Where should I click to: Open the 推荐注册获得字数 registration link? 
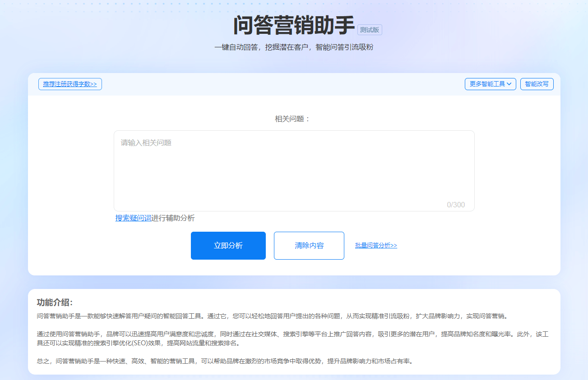(70, 84)
